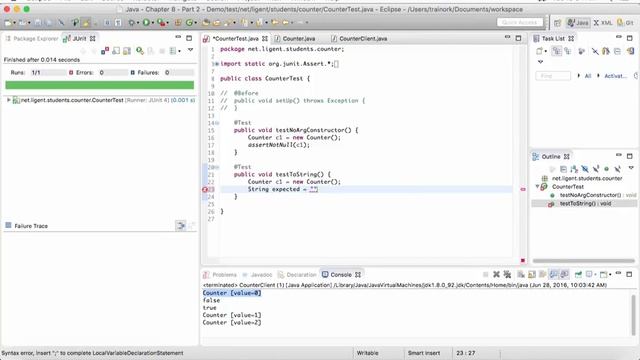Image resolution: width=640 pixels, height=360 pixels.
Task: Click Compare with expected icon beside Failure Trace
Action: point(180,225)
